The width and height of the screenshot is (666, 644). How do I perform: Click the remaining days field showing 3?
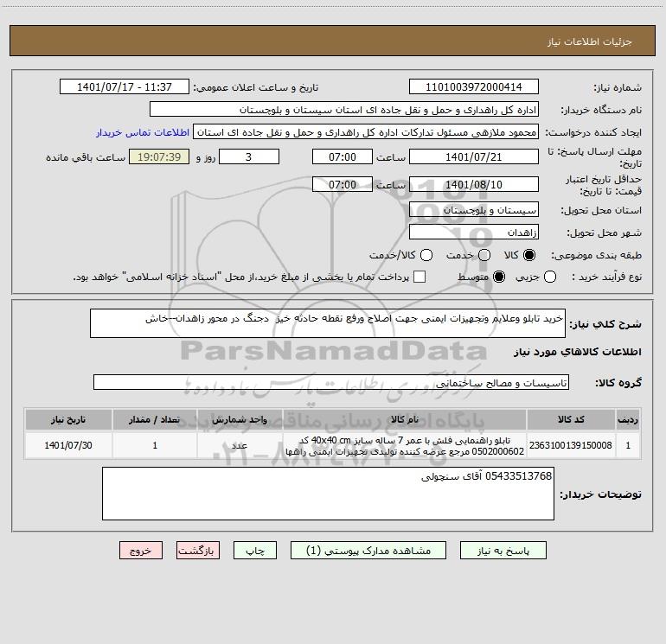click(249, 157)
